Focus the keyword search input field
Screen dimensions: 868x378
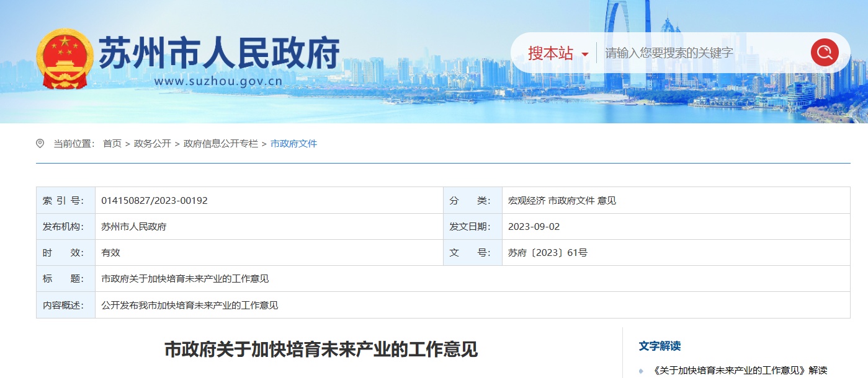pos(701,53)
